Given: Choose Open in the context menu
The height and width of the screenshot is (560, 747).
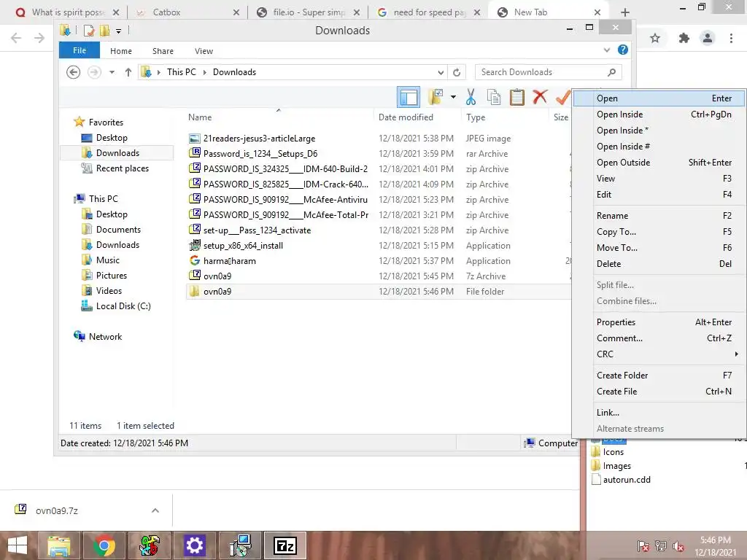Looking at the screenshot, I should [659, 98].
